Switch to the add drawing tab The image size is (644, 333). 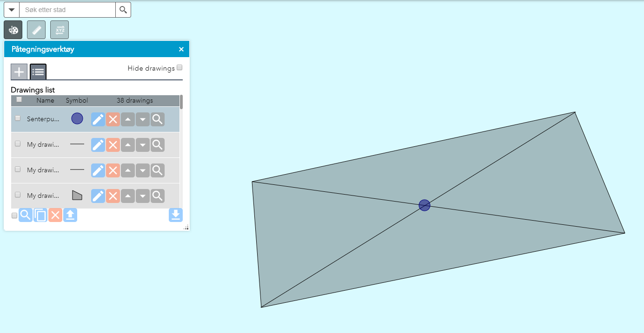(19, 72)
